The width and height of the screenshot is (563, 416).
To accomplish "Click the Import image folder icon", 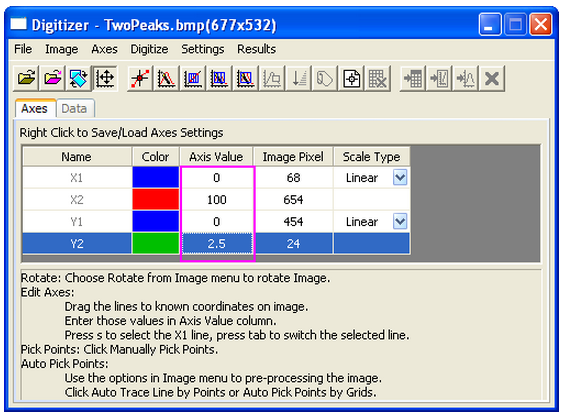I will coord(26,78).
